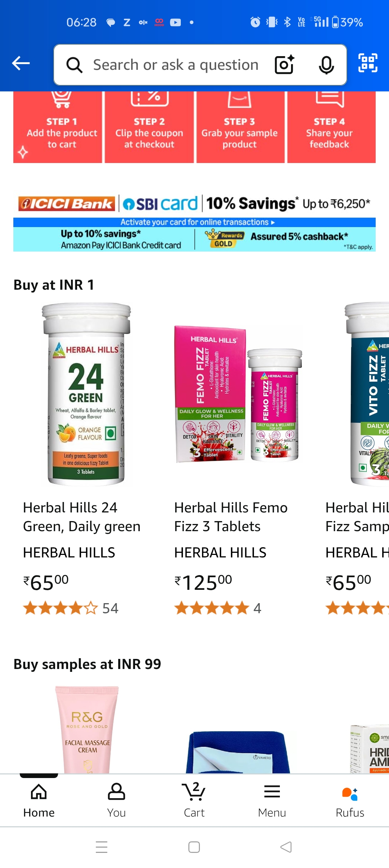Screen dimensions: 389x868
Task: Click the search input field
Action: (176, 65)
